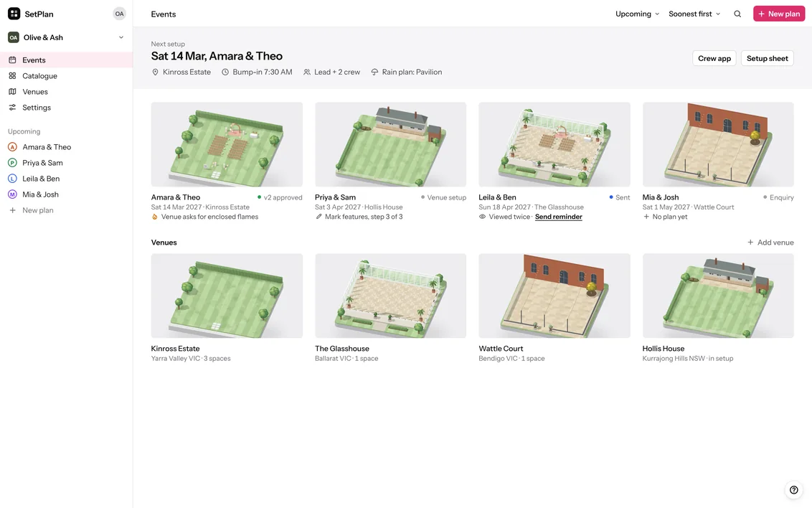This screenshot has height=508, width=812.
Task: Click the SetPlan logo icon
Action: (x=14, y=14)
